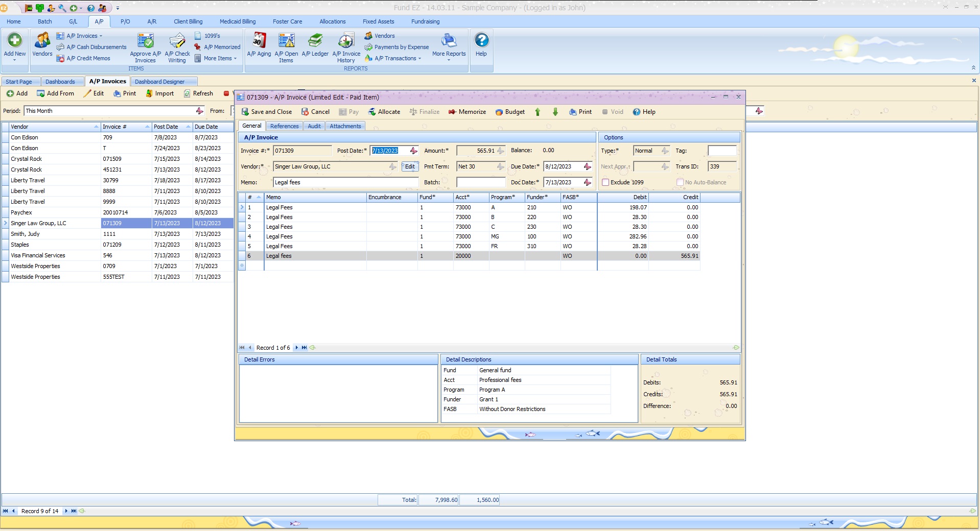The image size is (980, 531).
Task: Click inside the Batch input field
Action: [x=479, y=182]
